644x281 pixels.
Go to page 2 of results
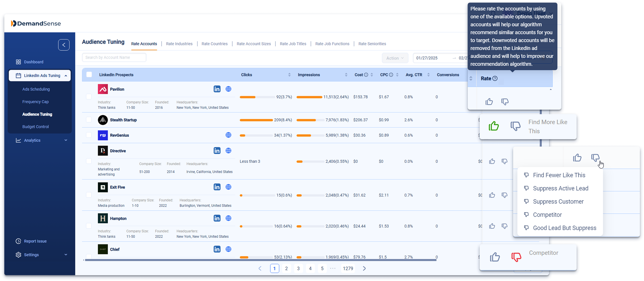tap(286, 268)
